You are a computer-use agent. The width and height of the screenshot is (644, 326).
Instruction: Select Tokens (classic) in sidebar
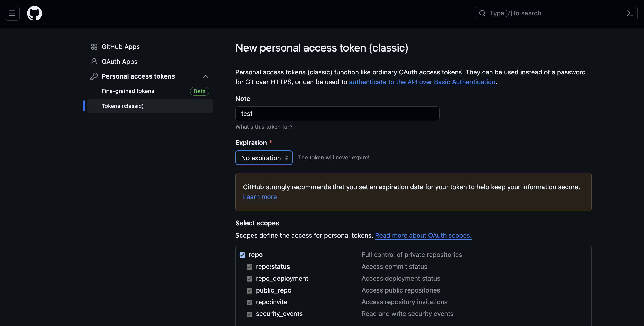point(123,106)
